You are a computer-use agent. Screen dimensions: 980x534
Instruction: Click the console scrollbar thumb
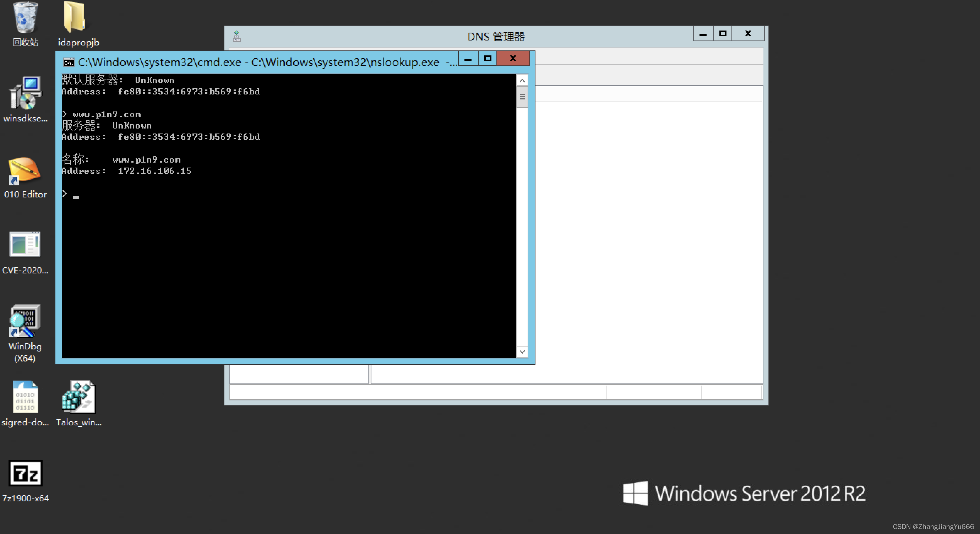click(522, 97)
